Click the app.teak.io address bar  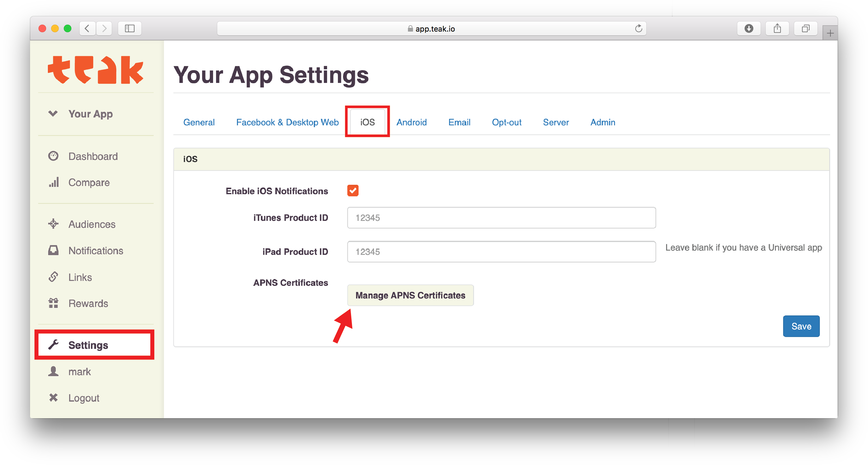[431, 28]
